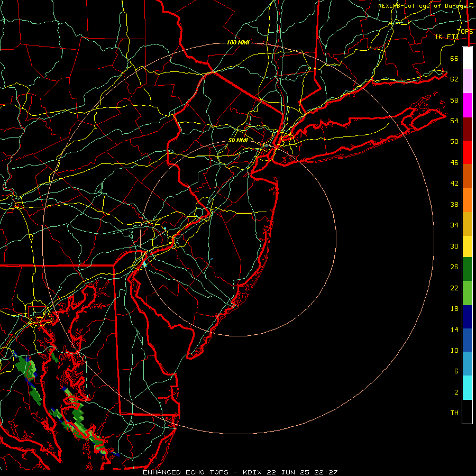476x476 pixels.
Task: Select the maroon legend swatch
Action: pyautogui.click(x=467, y=129)
